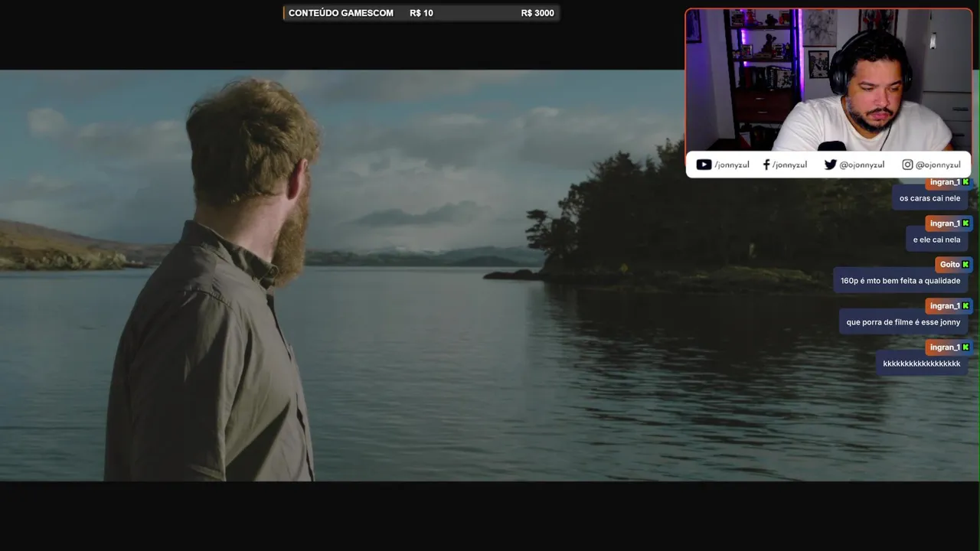
Task: Select /jonnyzul handle next to Facebook icon
Action: click(789, 165)
